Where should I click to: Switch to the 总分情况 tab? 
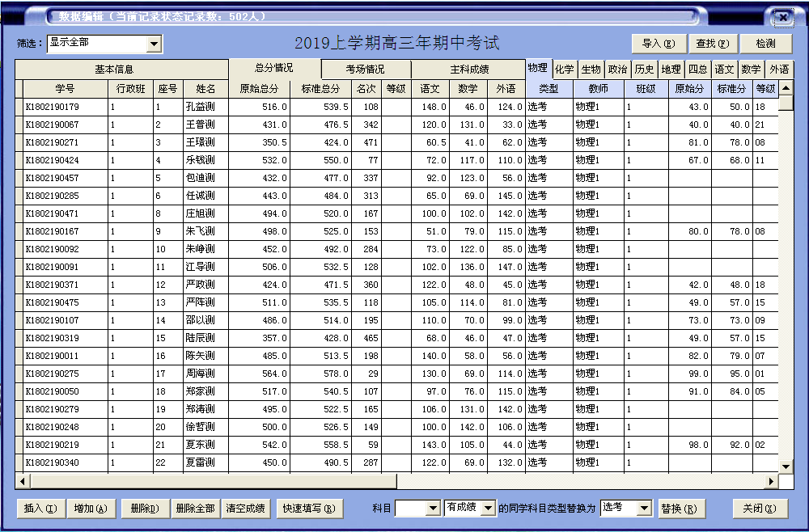pos(274,68)
